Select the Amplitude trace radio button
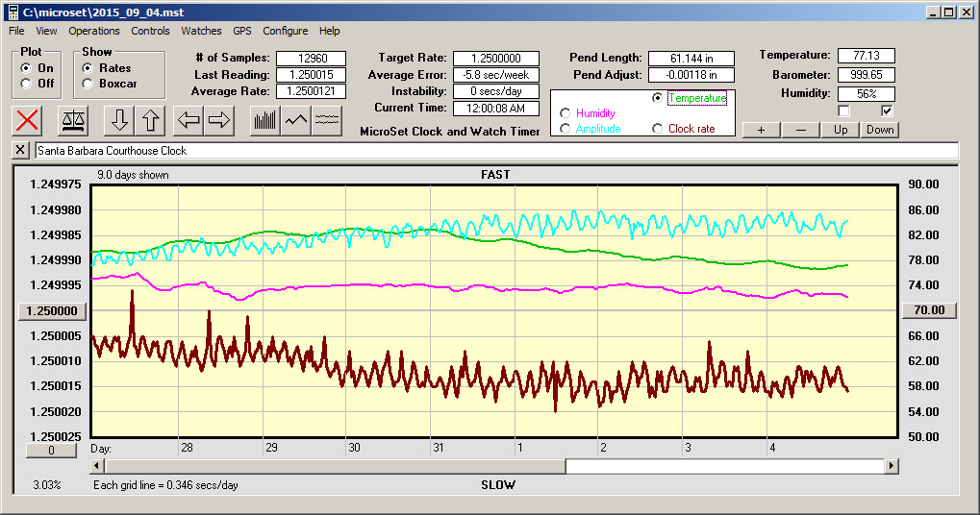Image resolution: width=980 pixels, height=515 pixels. coord(565,129)
